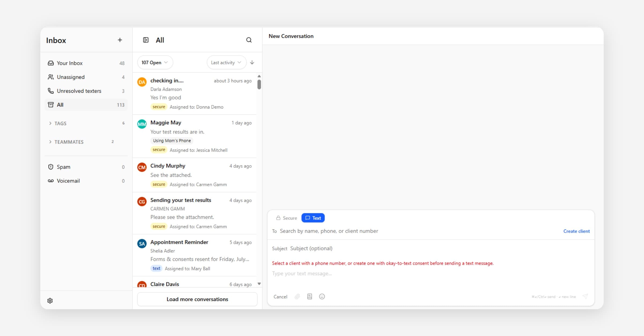Click the attachment paperclip icon
Viewport: 644px width, 336px height.
click(x=297, y=296)
